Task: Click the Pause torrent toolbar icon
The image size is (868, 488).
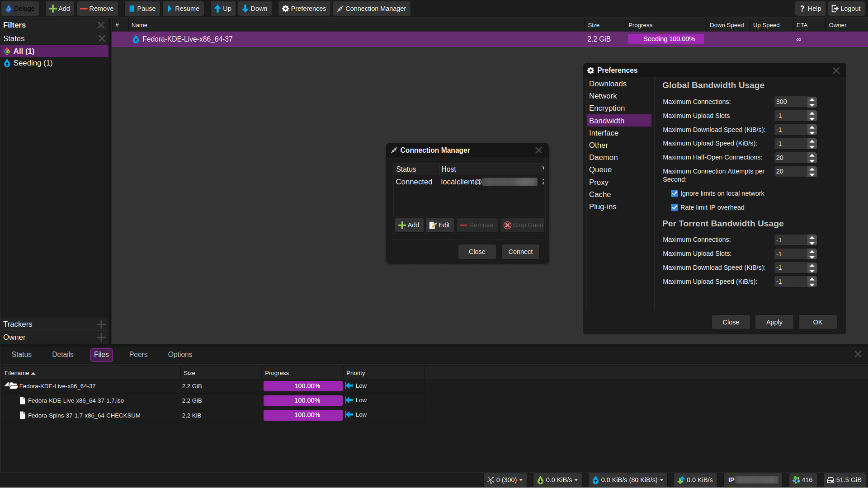Action: click(x=132, y=9)
